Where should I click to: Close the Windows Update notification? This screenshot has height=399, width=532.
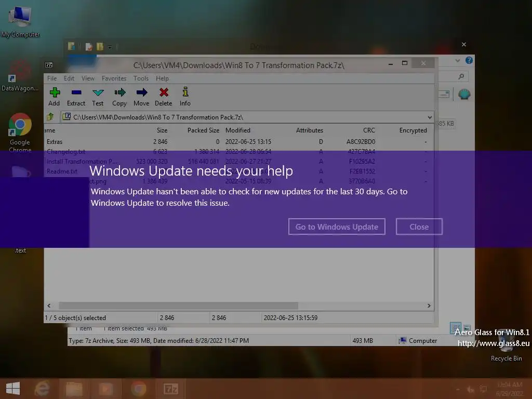pyautogui.click(x=419, y=227)
